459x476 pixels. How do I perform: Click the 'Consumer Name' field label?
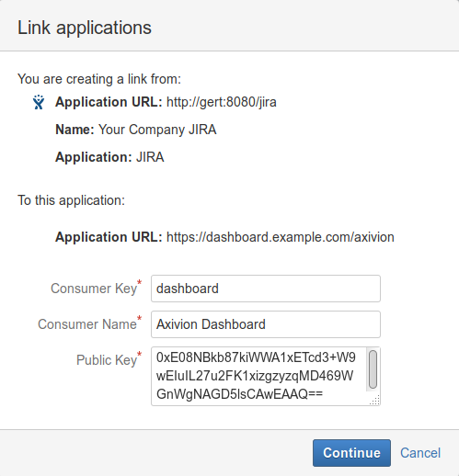87,324
